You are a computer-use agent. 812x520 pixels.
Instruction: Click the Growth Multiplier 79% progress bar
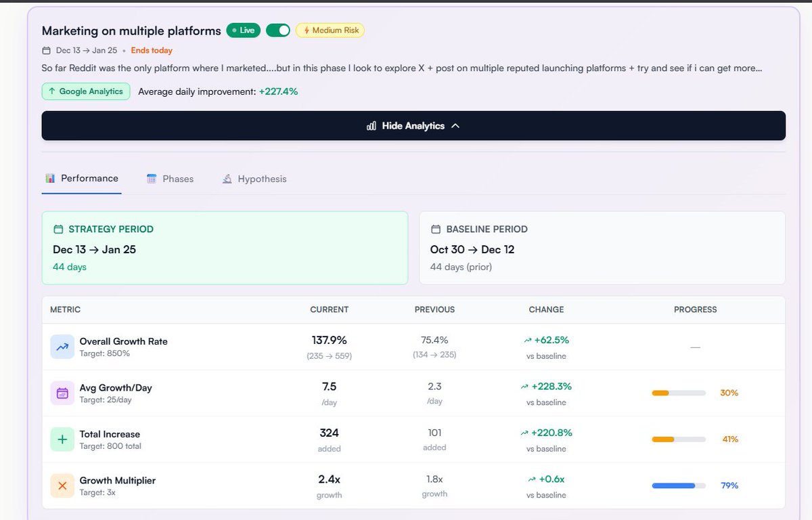pos(679,485)
